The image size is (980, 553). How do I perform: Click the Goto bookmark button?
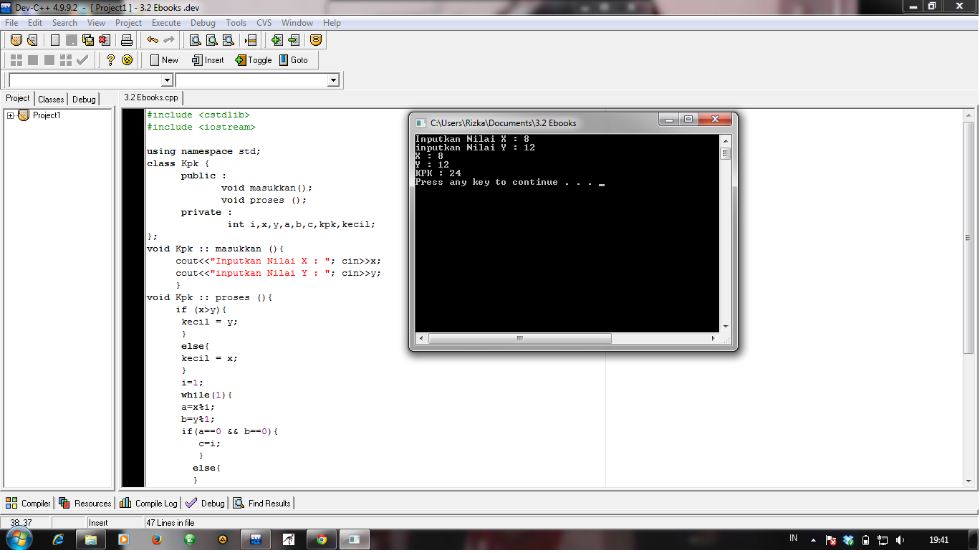coord(294,60)
